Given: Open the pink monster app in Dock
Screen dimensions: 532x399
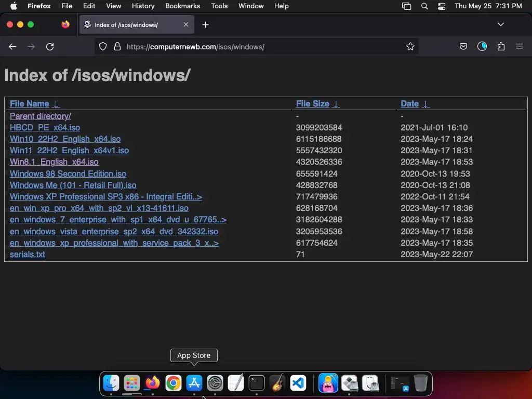Looking at the screenshot, I should click(x=328, y=383).
